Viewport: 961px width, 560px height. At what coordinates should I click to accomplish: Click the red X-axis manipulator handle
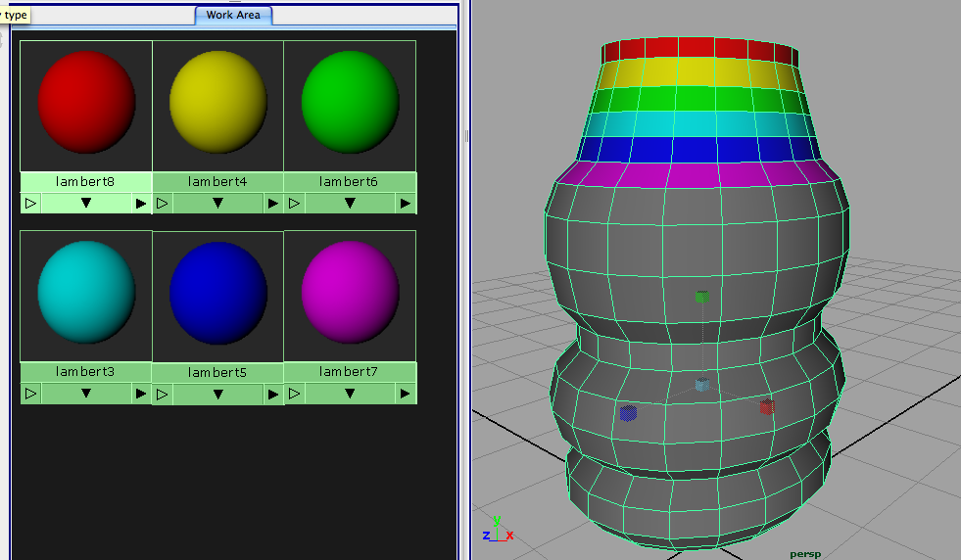[x=767, y=407]
